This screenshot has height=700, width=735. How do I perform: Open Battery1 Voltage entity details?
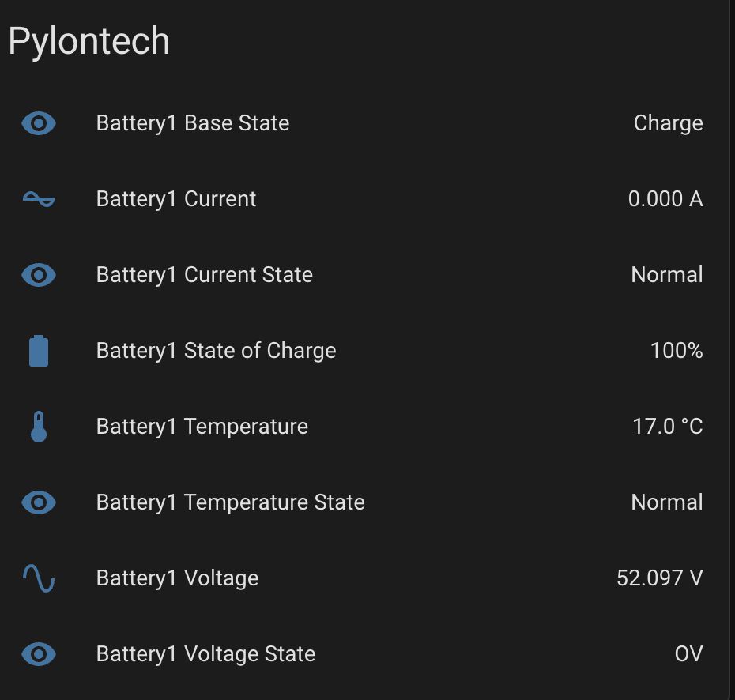pos(177,578)
